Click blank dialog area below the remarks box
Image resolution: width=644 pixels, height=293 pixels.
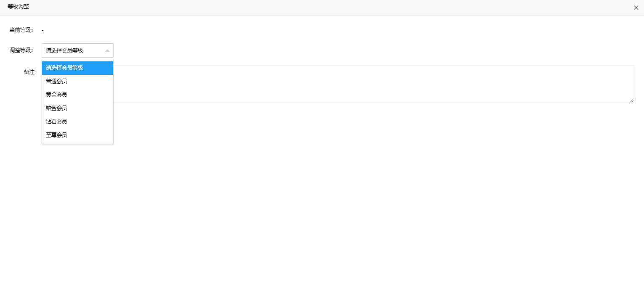(x=337, y=189)
